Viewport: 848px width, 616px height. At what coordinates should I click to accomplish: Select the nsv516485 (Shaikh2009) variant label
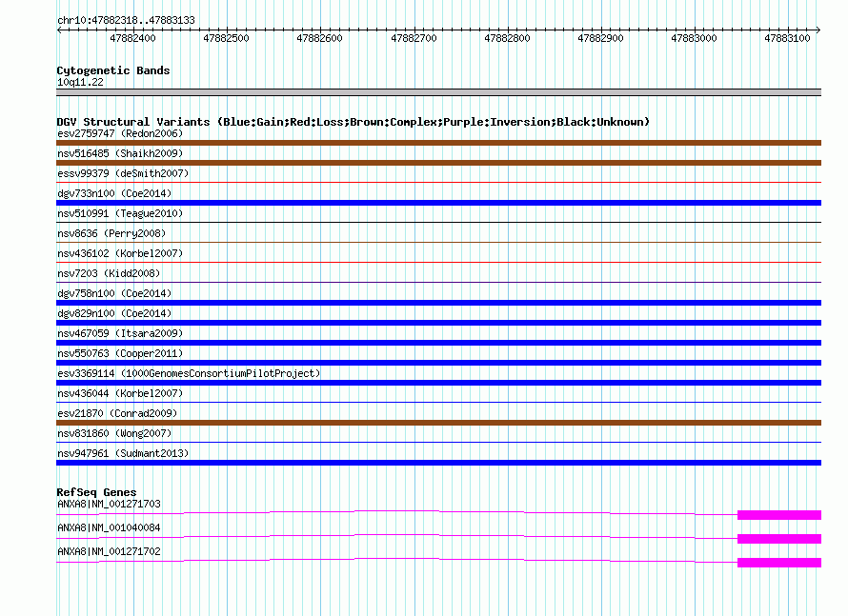click(x=120, y=153)
